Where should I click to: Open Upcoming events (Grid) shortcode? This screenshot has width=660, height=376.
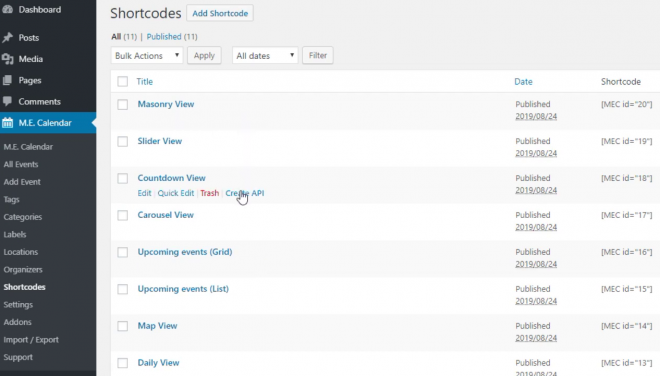(x=185, y=252)
